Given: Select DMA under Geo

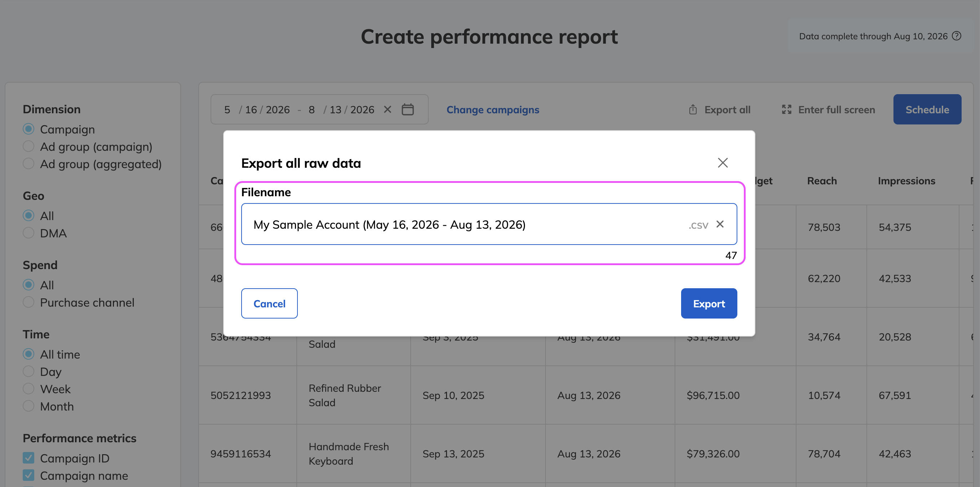Looking at the screenshot, I should 28,233.
